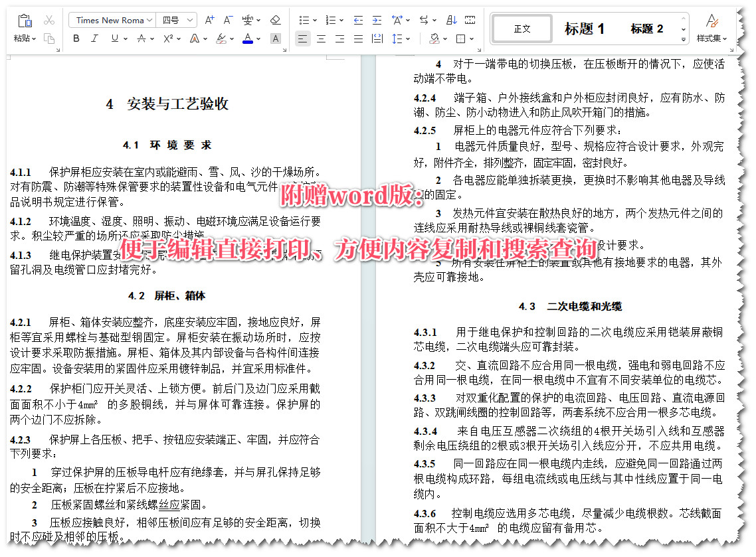
Task: Apply bold formatting to text
Action: tap(76, 39)
